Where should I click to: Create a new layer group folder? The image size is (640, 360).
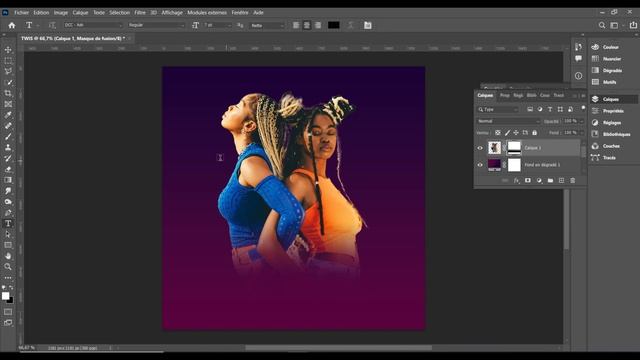pyautogui.click(x=550, y=180)
